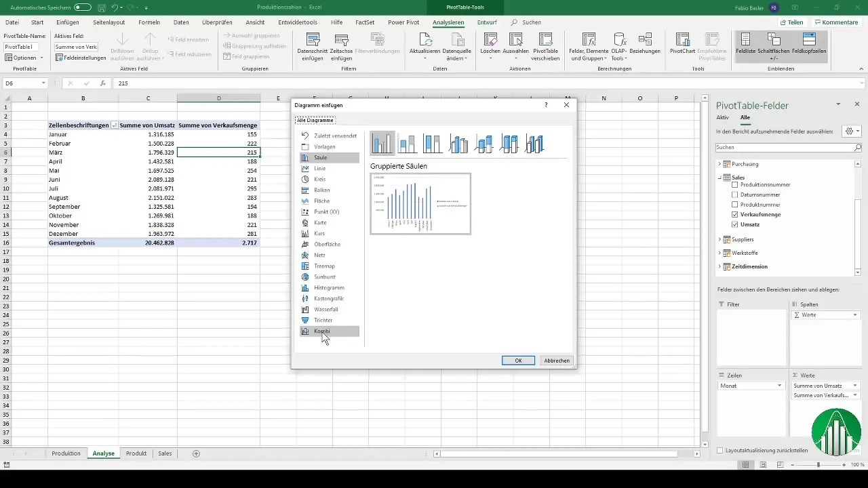Select the Oberfläche chart type
The image size is (868, 488).
tap(329, 244)
